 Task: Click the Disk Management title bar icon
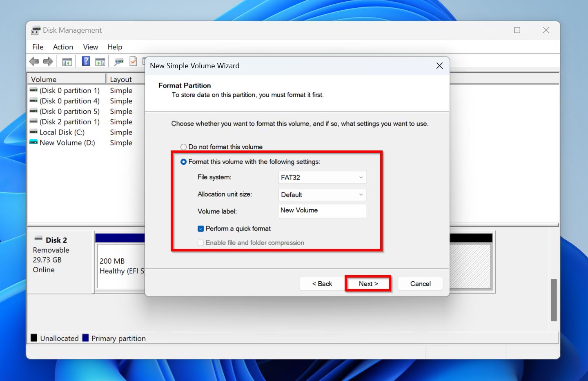(36, 30)
